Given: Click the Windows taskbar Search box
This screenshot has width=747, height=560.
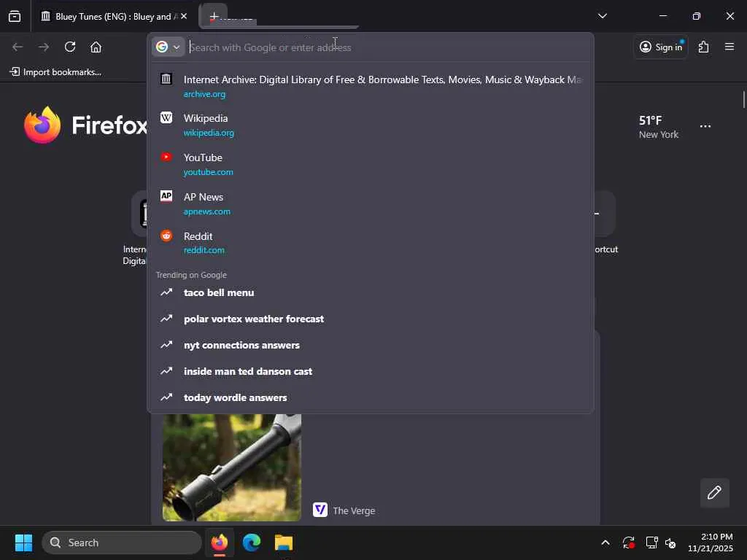Looking at the screenshot, I should pyautogui.click(x=122, y=542).
